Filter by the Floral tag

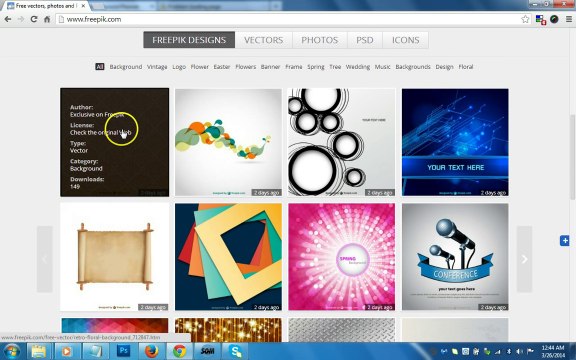465,66
